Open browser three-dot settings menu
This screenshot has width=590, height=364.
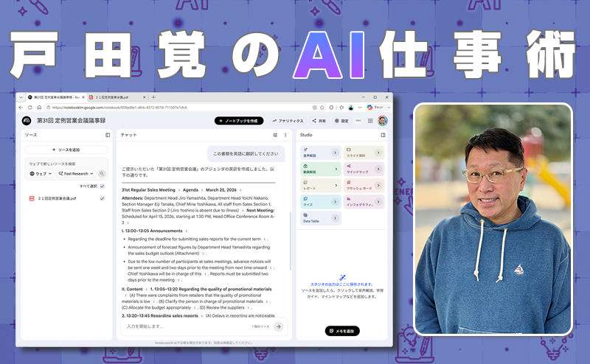360,108
